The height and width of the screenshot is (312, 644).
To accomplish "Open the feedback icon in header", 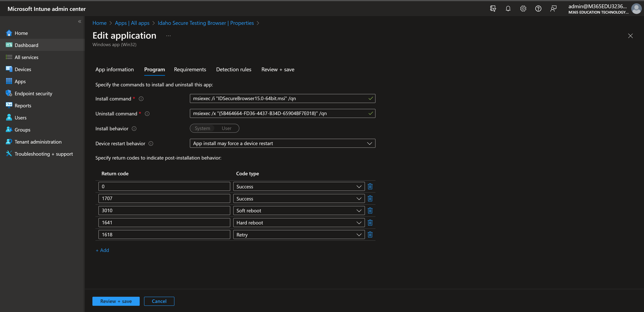I will [553, 9].
